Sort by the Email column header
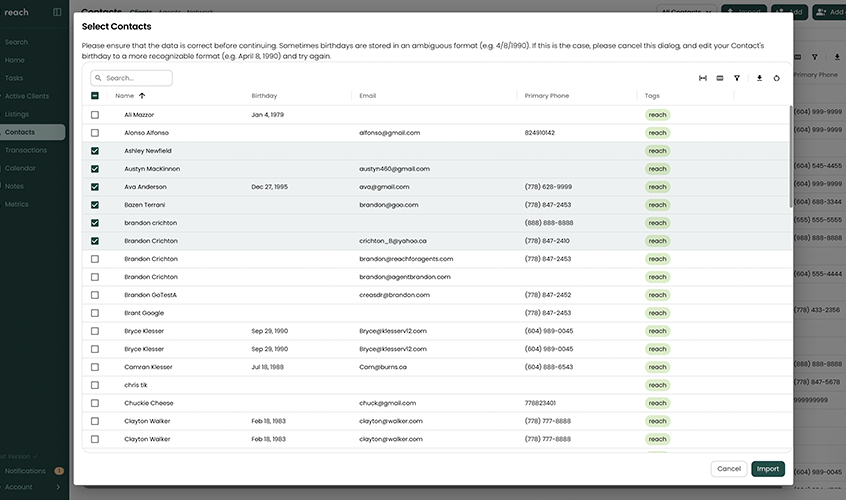The image size is (846, 500). 368,96
